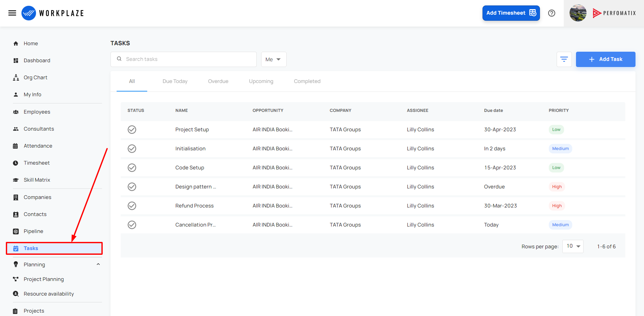Open Resource availability page
This screenshot has height=316, width=644.
(x=49, y=294)
